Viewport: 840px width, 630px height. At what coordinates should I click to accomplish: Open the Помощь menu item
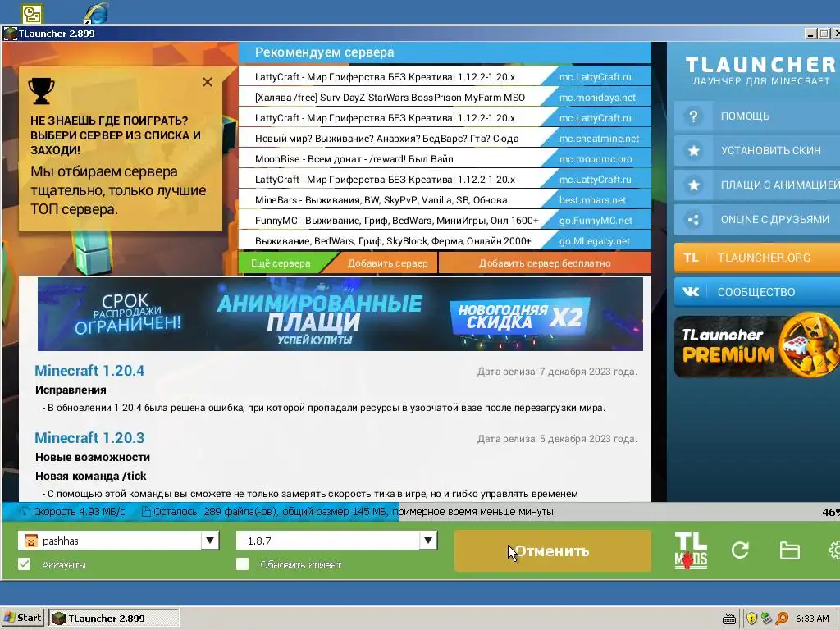(x=756, y=116)
